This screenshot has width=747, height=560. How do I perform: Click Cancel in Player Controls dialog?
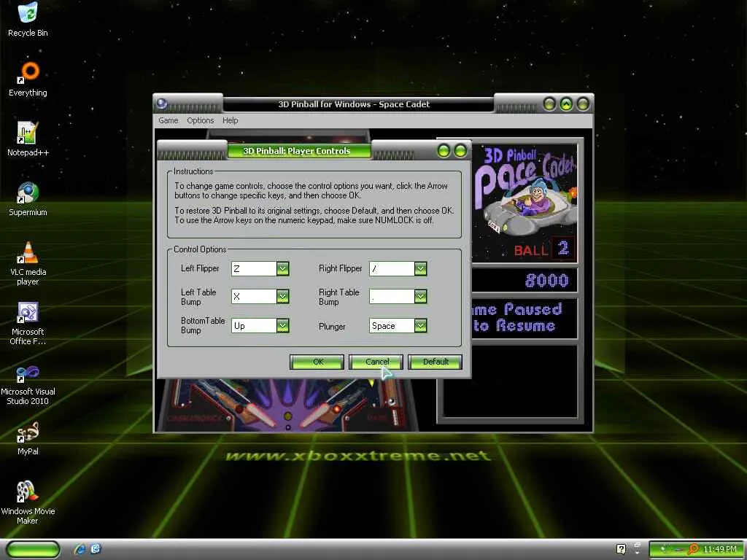pos(376,362)
